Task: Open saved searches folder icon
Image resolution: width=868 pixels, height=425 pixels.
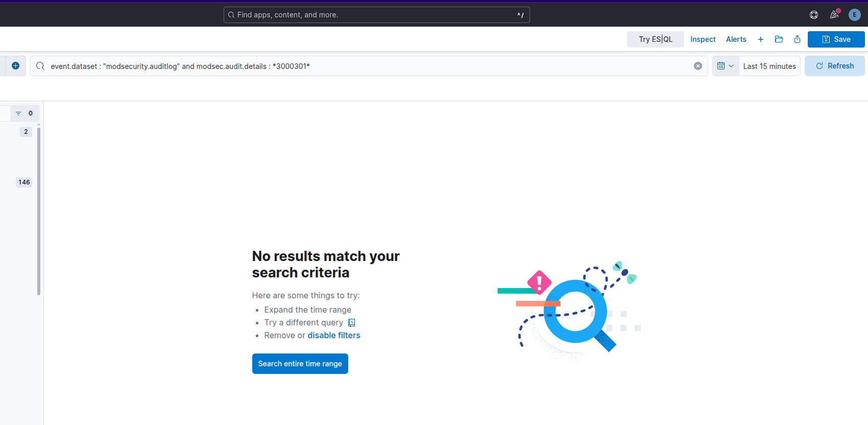Action: 779,39
